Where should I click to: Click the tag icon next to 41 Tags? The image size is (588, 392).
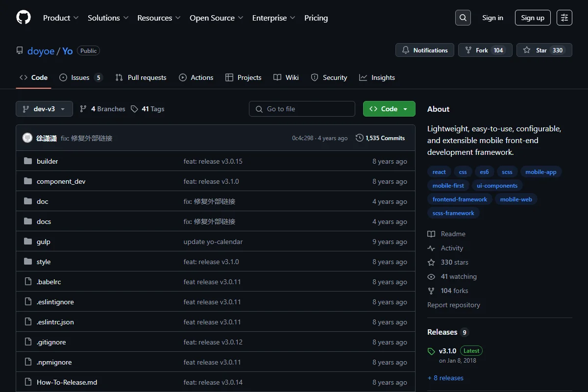tap(134, 109)
